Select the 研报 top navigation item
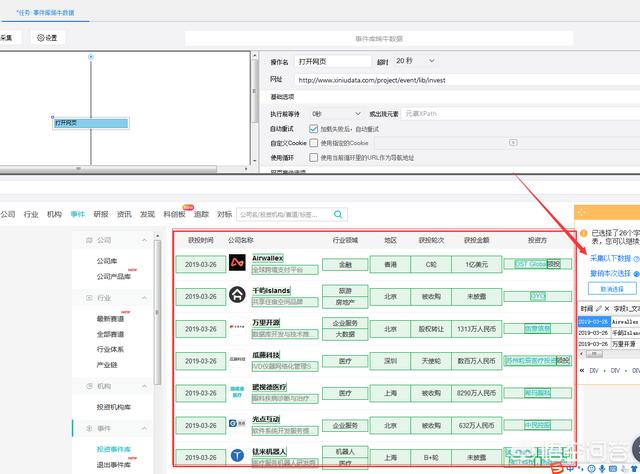 (x=101, y=214)
